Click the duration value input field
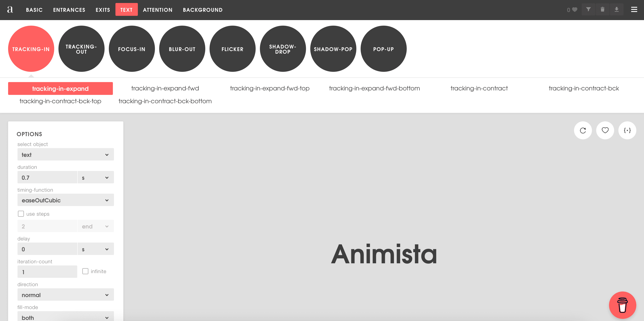The image size is (644, 321). click(47, 177)
